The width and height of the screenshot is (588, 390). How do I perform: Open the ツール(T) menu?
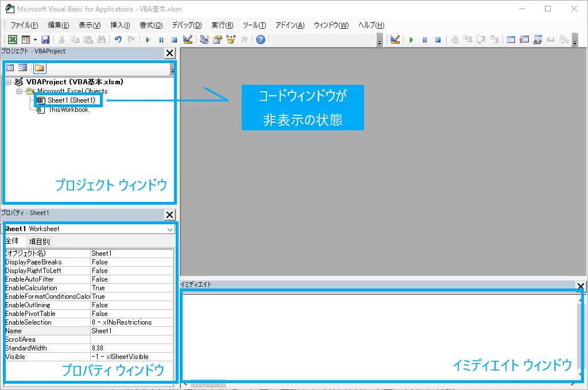(x=254, y=25)
